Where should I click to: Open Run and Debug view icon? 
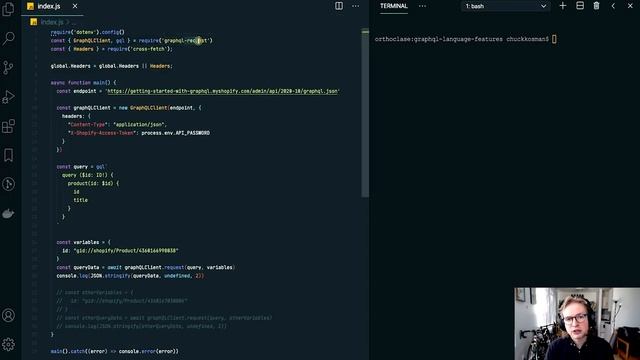click(8, 97)
